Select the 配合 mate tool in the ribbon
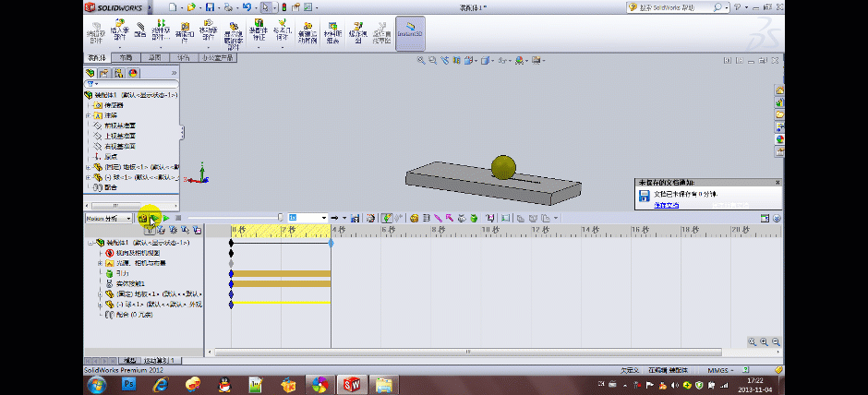Screen dimensions: 868x395 point(140,30)
